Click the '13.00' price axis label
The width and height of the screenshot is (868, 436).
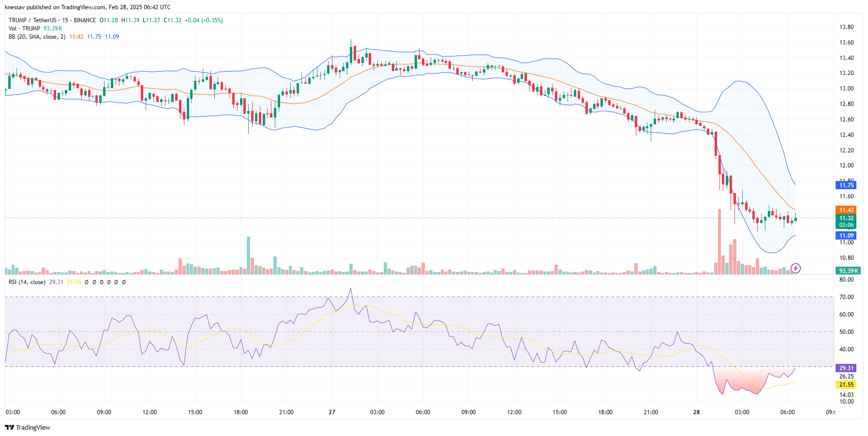(846, 89)
